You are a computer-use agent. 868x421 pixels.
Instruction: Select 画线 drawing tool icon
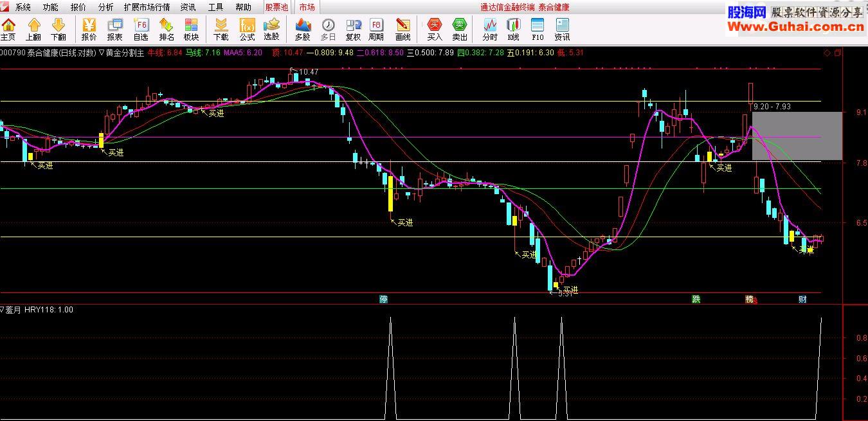[x=403, y=30]
